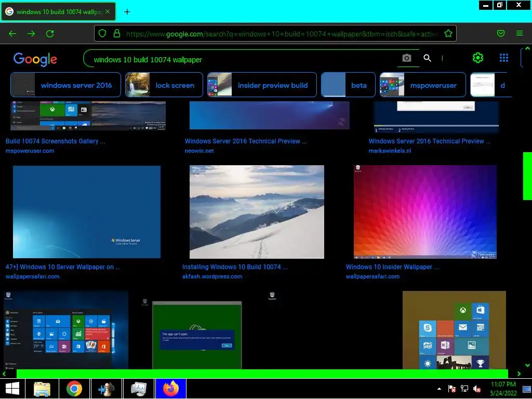532x399 pixels.
Task: Go forward with the browser forward arrow
Action: click(x=31, y=34)
